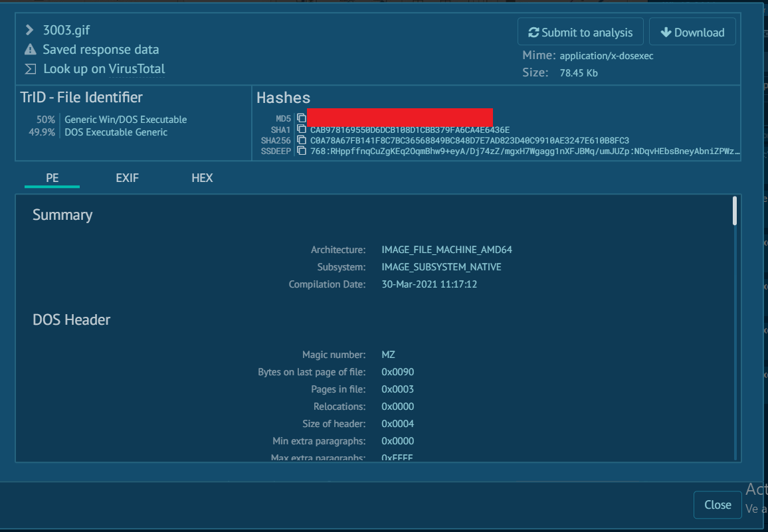Select the PE tab
The image size is (768, 532).
(52, 178)
